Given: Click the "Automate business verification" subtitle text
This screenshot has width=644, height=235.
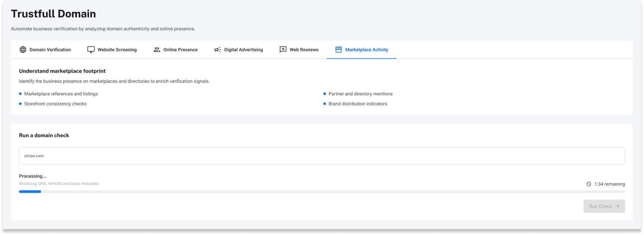Looking at the screenshot, I should coord(103,29).
